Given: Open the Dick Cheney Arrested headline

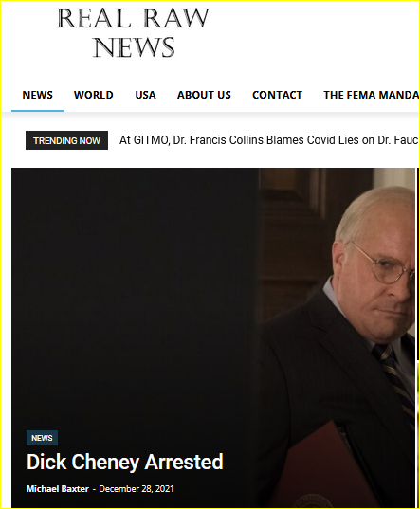Looking at the screenshot, I should pyautogui.click(x=125, y=462).
